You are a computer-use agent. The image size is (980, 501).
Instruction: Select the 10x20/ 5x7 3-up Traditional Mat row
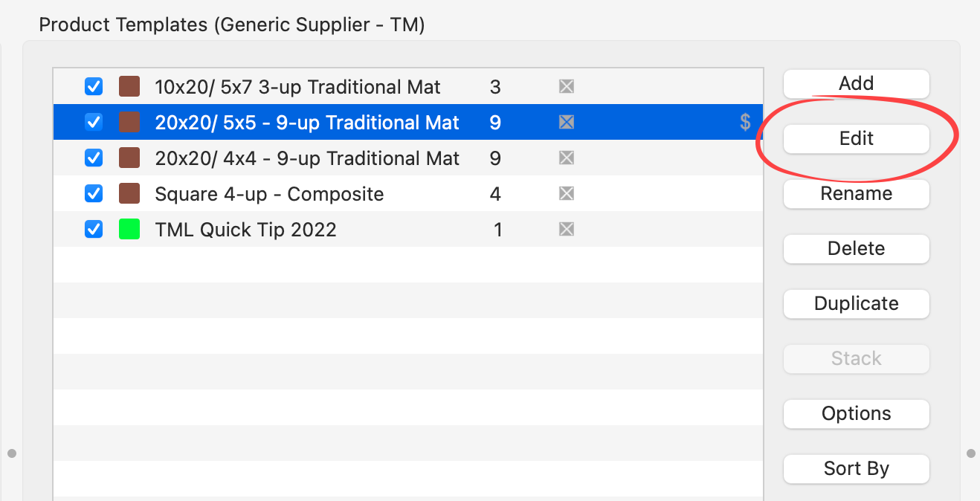point(297,87)
